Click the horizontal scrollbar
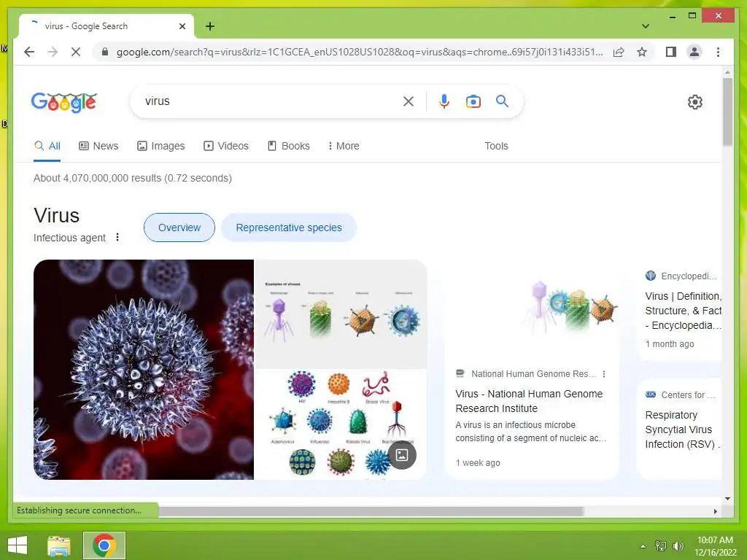Image resolution: width=747 pixels, height=560 pixels. coord(371,511)
